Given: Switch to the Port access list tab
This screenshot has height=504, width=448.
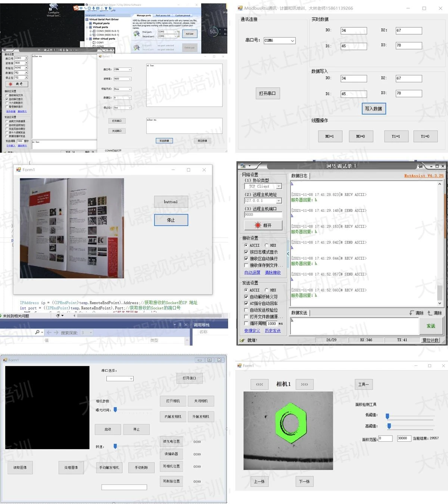Looking at the screenshot, I should pos(163,16).
